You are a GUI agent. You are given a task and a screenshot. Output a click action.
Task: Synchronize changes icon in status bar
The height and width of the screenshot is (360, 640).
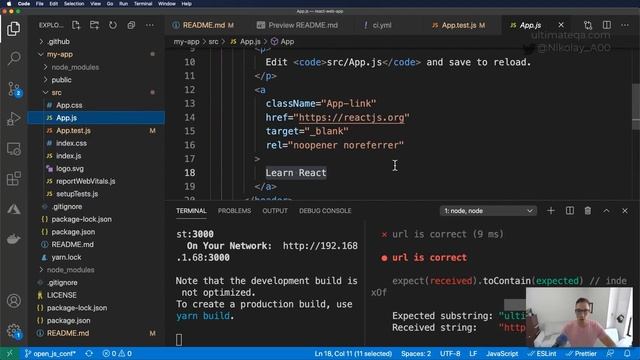89,353
